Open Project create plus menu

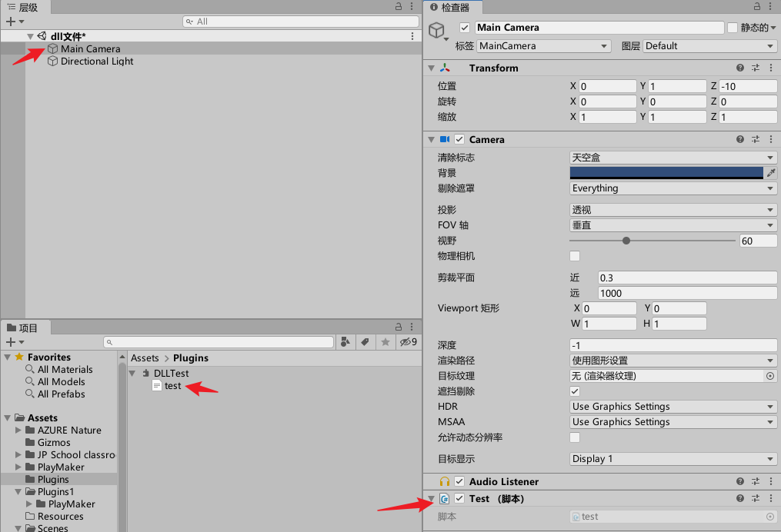point(15,342)
